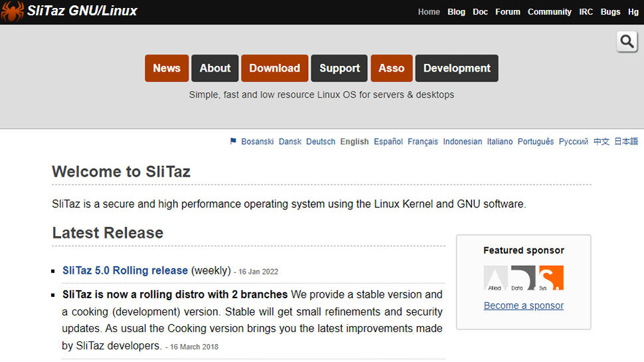This screenshot has height=362, width=644.
Task: Switch language to Français
Action: click(423, 141)
